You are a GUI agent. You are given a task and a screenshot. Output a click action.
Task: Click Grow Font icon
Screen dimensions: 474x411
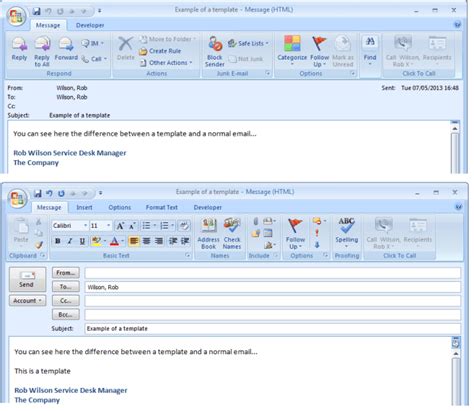(x=120, y=226)
